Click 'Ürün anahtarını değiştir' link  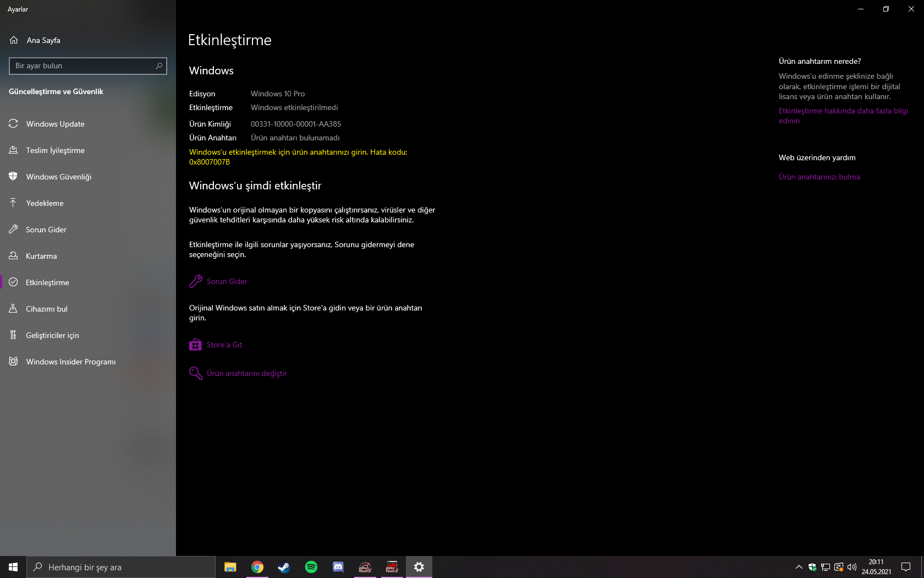point(238,373)
